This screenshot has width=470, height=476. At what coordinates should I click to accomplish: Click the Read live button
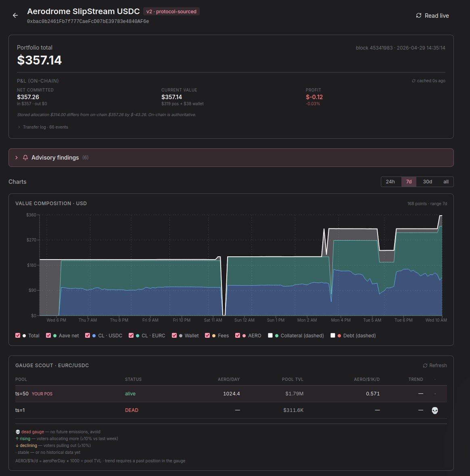click(x=432, y=15)
